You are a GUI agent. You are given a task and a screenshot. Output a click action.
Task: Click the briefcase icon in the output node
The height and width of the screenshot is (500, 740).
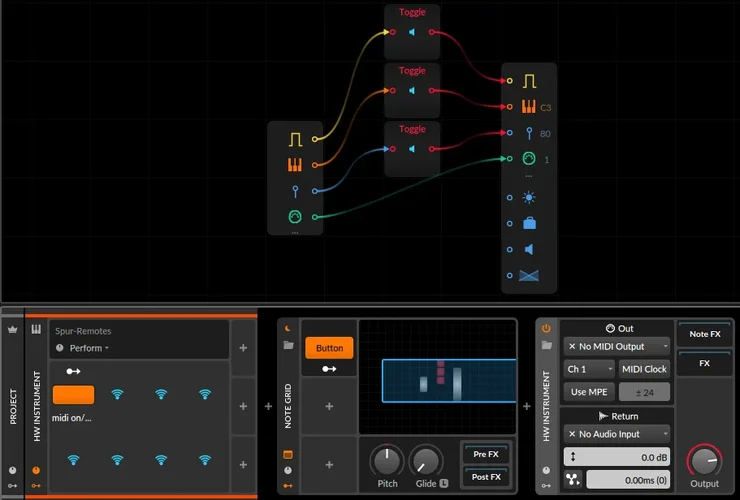tap(529, 223)
